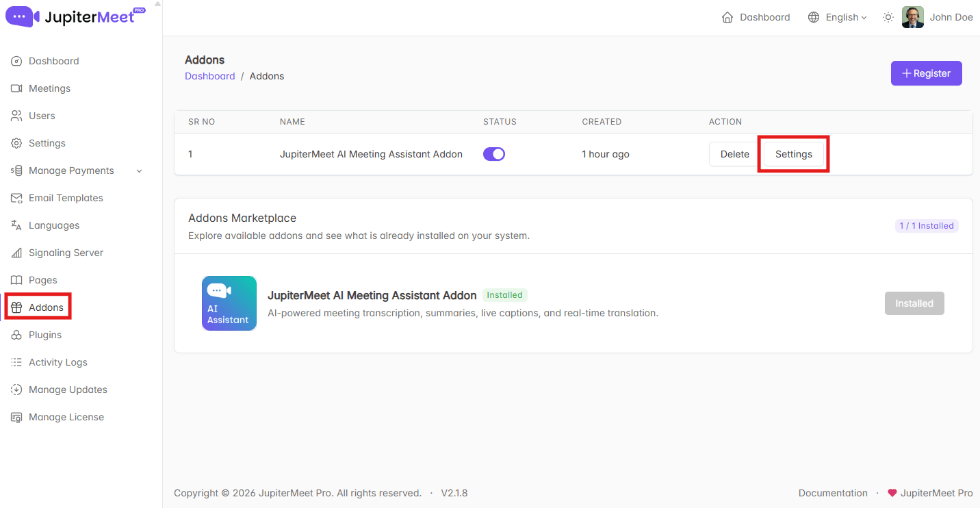The image size is (980, 508).
Task: Click the green Installed tag beside addon name
Action: click(505, 295)
